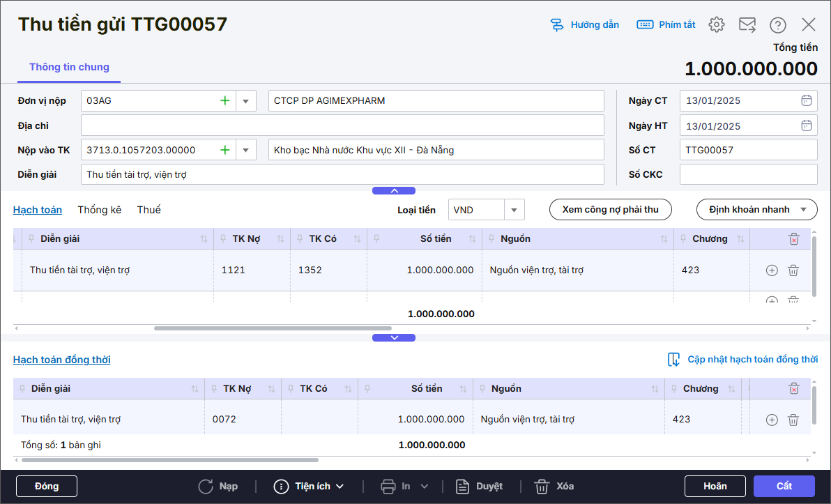Expand the Đơn vị nộp dropdown arrow

[x=245, y=101]
